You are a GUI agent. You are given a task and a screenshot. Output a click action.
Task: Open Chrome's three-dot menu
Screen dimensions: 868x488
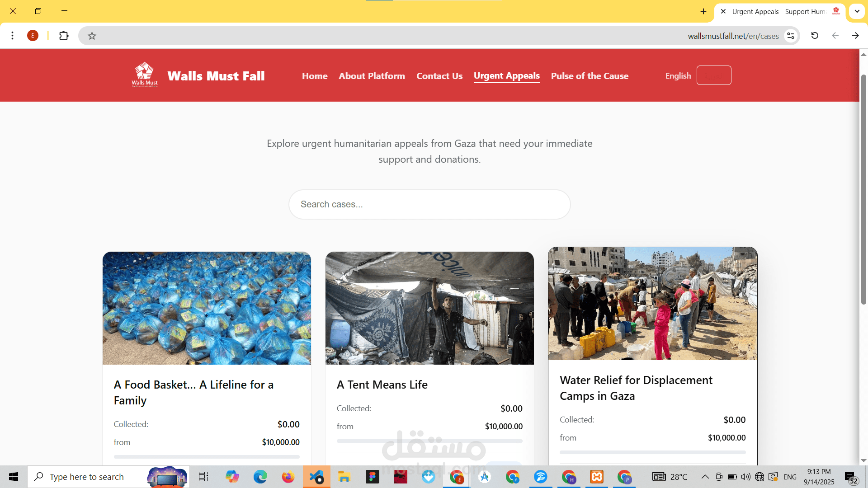pos(13,36)
